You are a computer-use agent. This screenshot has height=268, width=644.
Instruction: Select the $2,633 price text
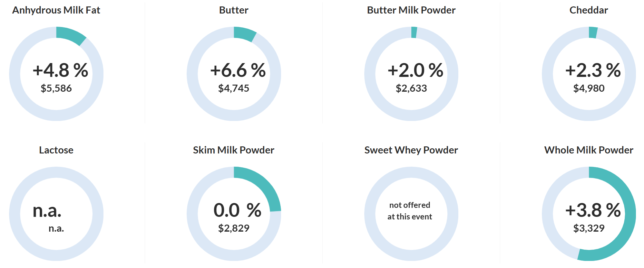point(411,88)
